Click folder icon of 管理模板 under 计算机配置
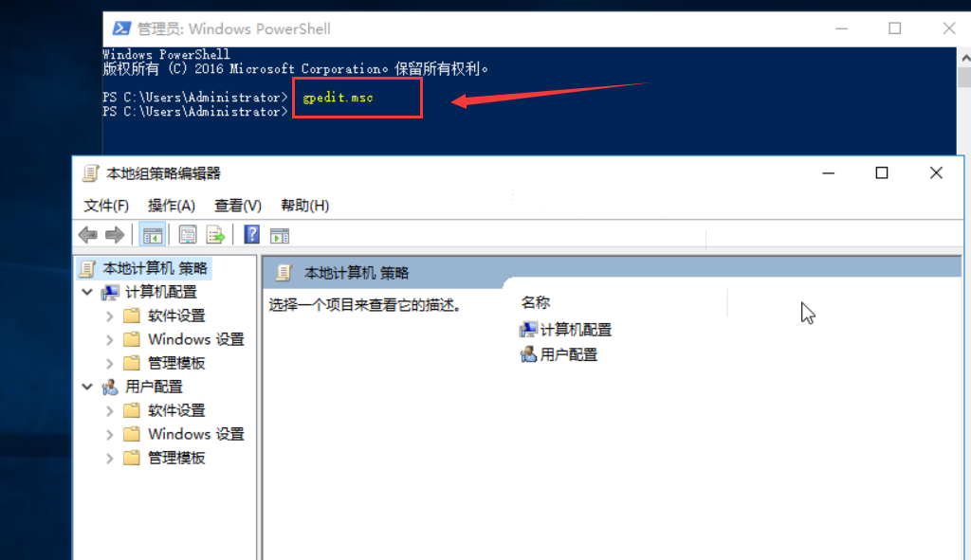The image size is (971, 560). point(131,363)
